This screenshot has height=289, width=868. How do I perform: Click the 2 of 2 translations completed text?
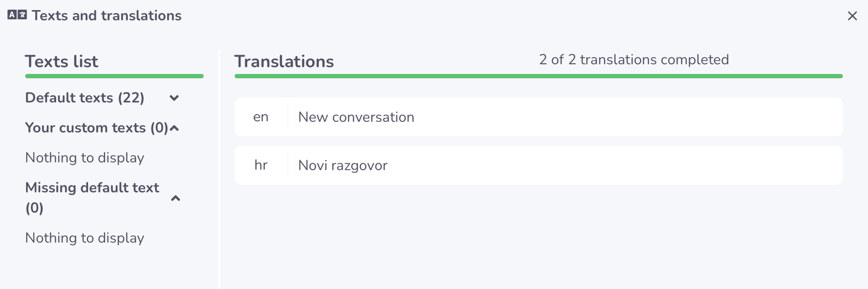pyautogui.click(x=634, y=59)
